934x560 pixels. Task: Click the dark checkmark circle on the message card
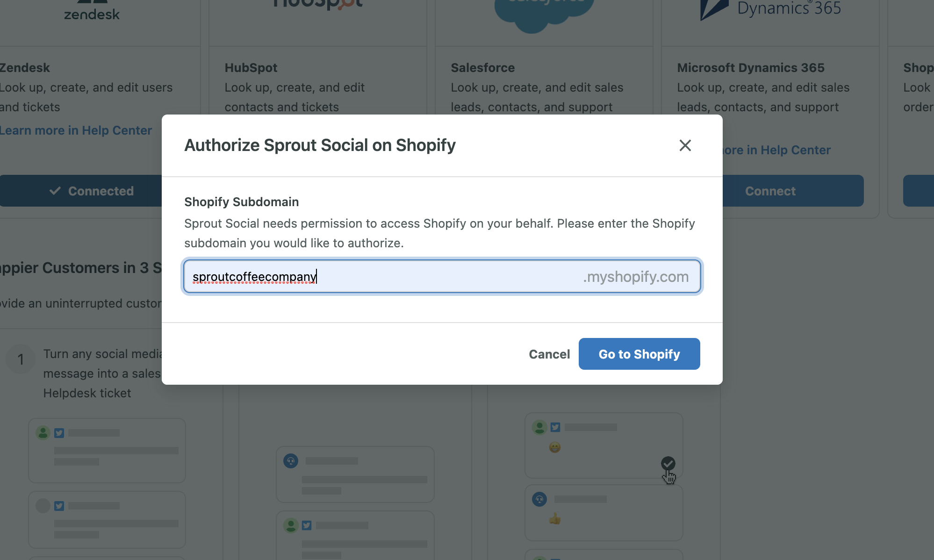[x=668, y=464]
